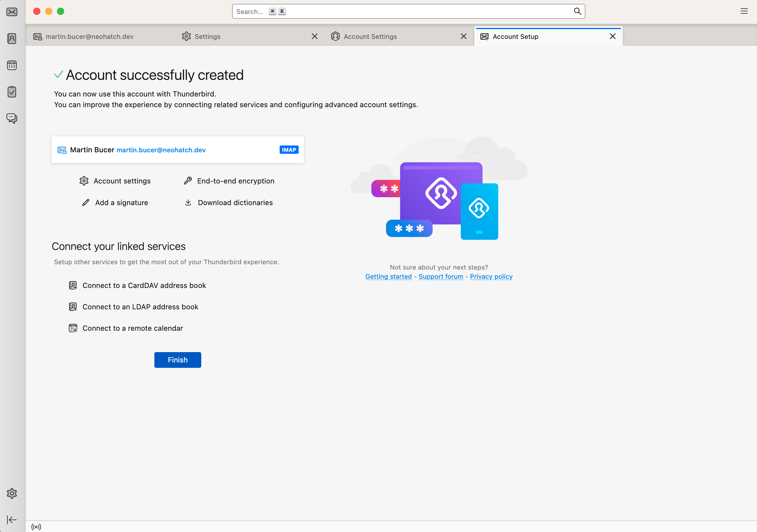Close the Account Settings tab
The height and width of the screenshot is (532, 757).
tap(464, 36)
